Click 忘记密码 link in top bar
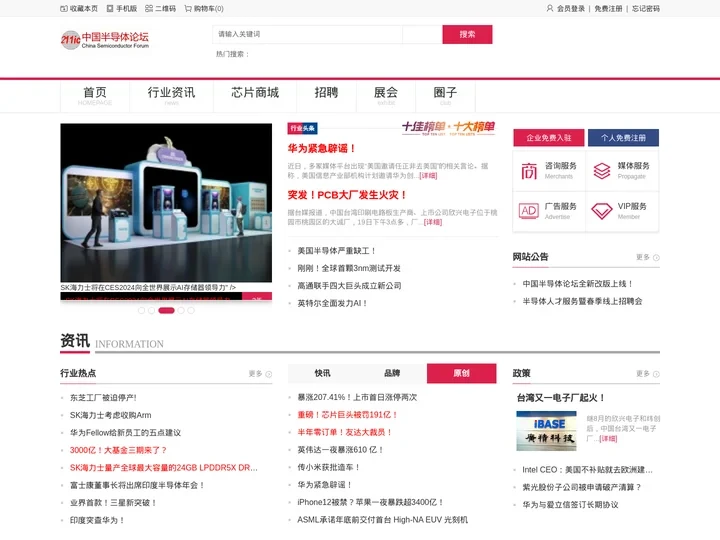Image resolution: width=720 pixels, height=540 pixels. (646, 9)
